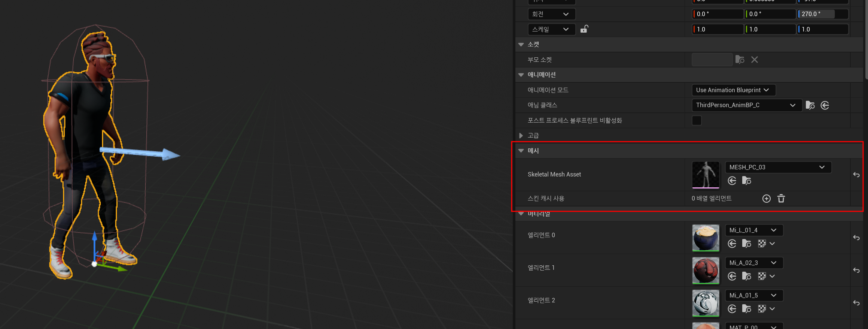The height and width of the screenshot is (329, 868).
Task: Open ThirdPerson_AnimBP_C class dropdown
Action: [747, 105]
